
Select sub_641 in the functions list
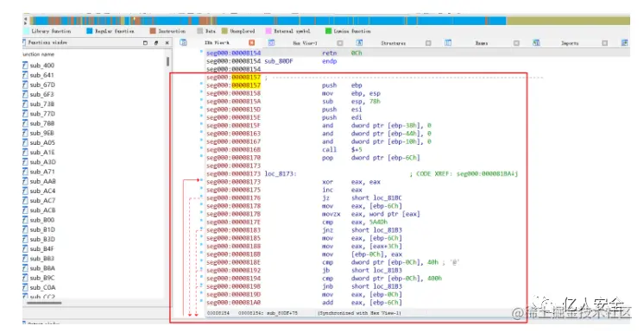click(42, 75)
